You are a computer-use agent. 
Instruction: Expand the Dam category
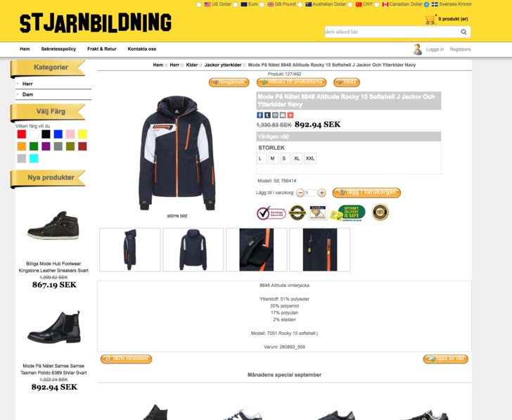pyautogui.click(x=27, y=94)
